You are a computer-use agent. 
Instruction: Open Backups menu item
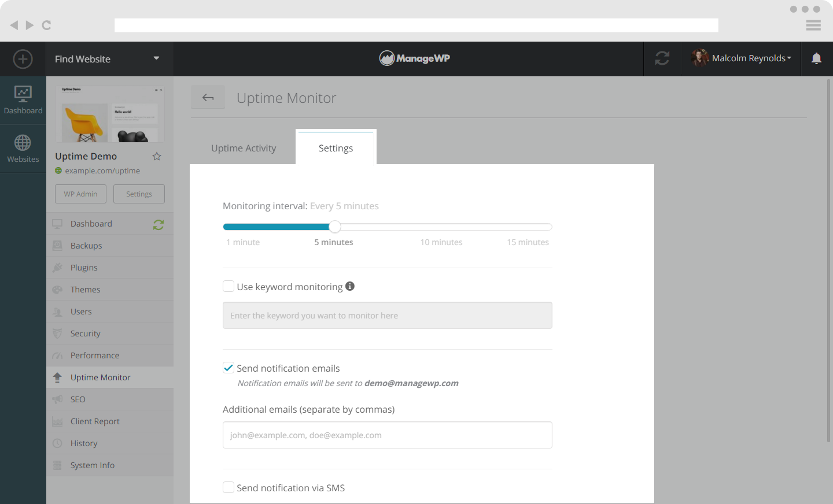(x=110, y=246)
